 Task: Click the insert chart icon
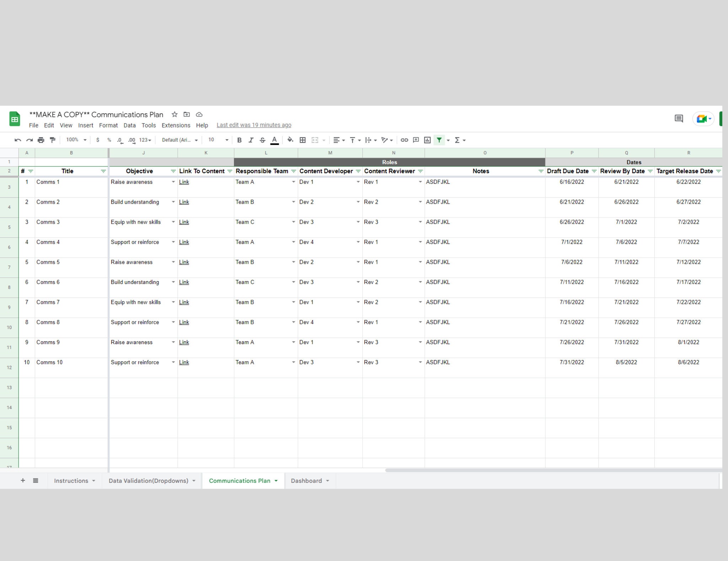tap(427, 140)
